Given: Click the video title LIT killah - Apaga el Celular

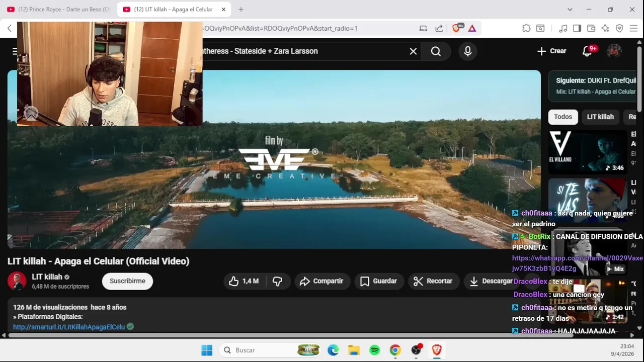Looking at the screenshot, I should (x=98, y=261).
